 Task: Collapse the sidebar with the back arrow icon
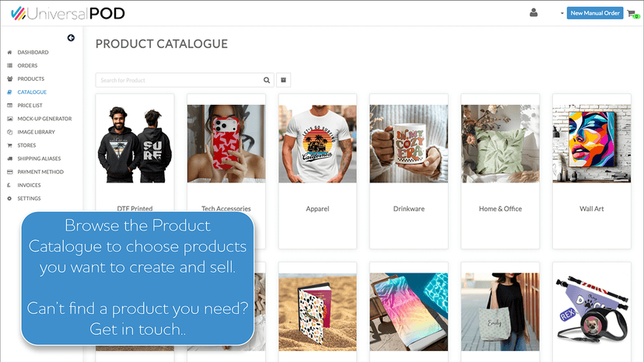(71, 38)
